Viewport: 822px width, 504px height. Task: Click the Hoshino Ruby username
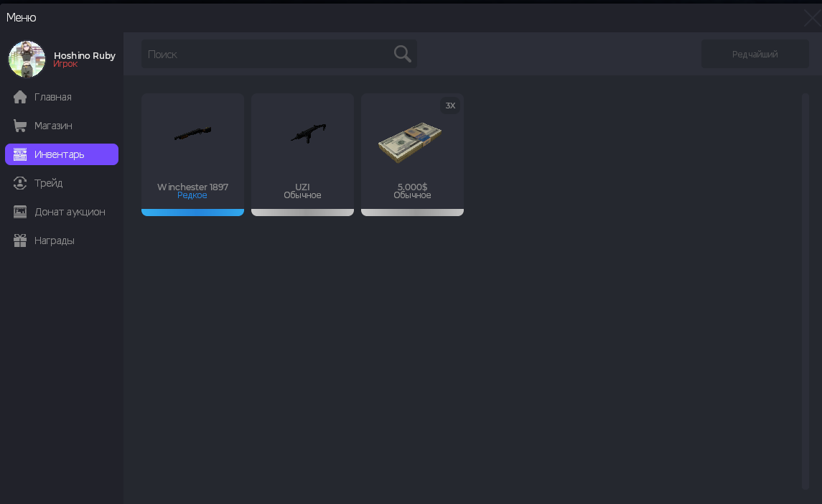tap(85, 55)
